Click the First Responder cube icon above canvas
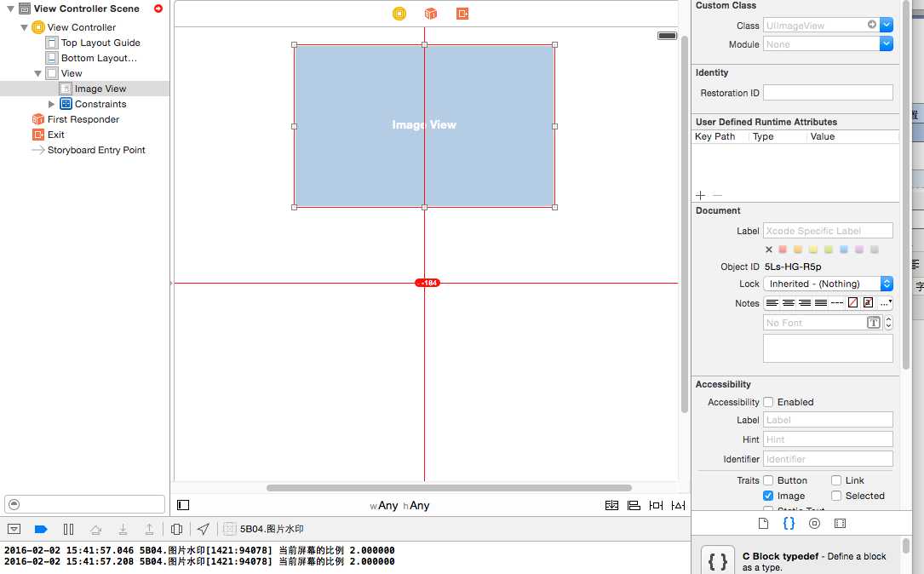This screenshot has width=924, height=574. 431,14
